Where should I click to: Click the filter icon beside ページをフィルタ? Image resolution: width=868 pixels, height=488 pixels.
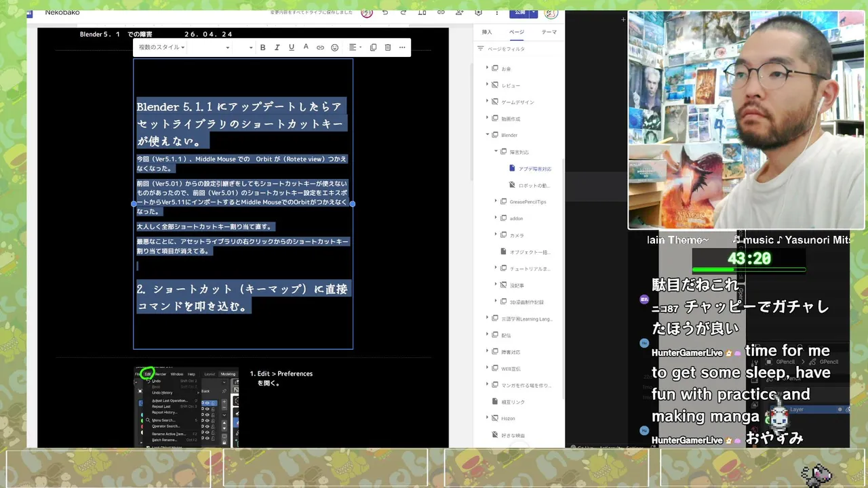pos(481,49)
